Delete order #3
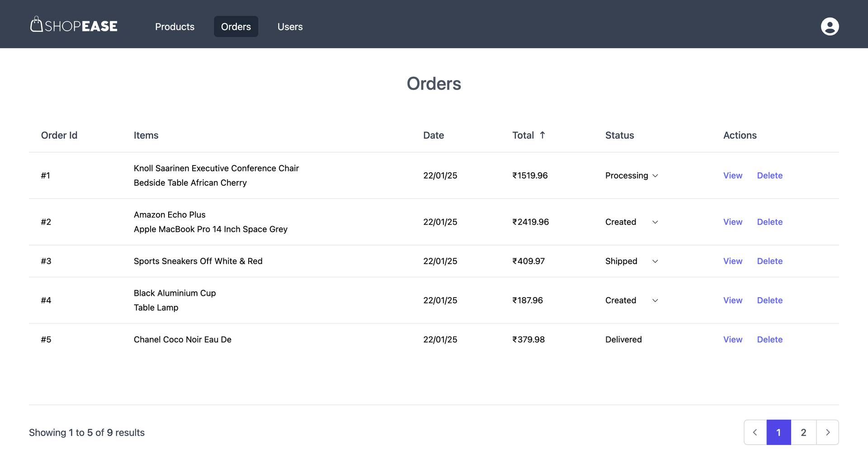 [769, 261]
